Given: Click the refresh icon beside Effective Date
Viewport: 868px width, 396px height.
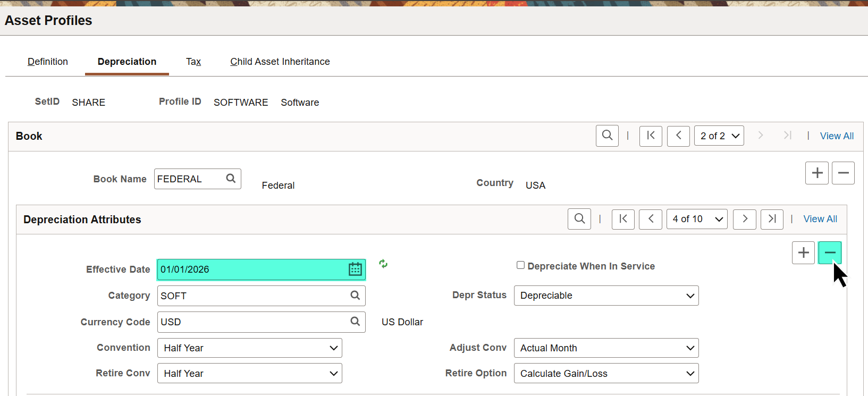Looking at the screenshot, I should tap(383, 264).
